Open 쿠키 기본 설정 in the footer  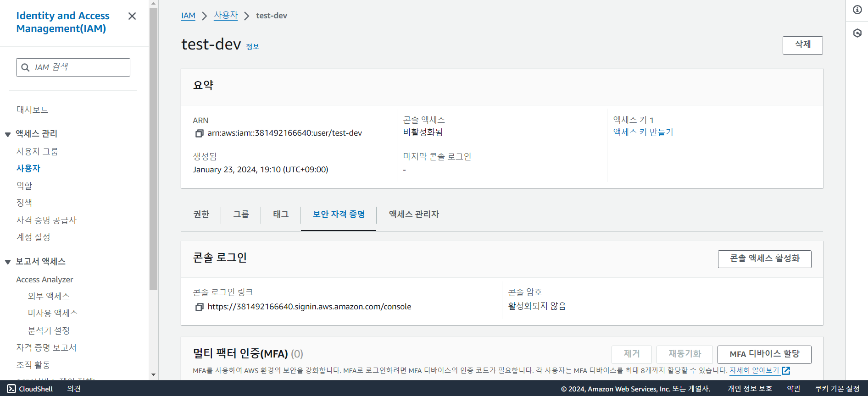pyautogui.click(x=837, y=389)
